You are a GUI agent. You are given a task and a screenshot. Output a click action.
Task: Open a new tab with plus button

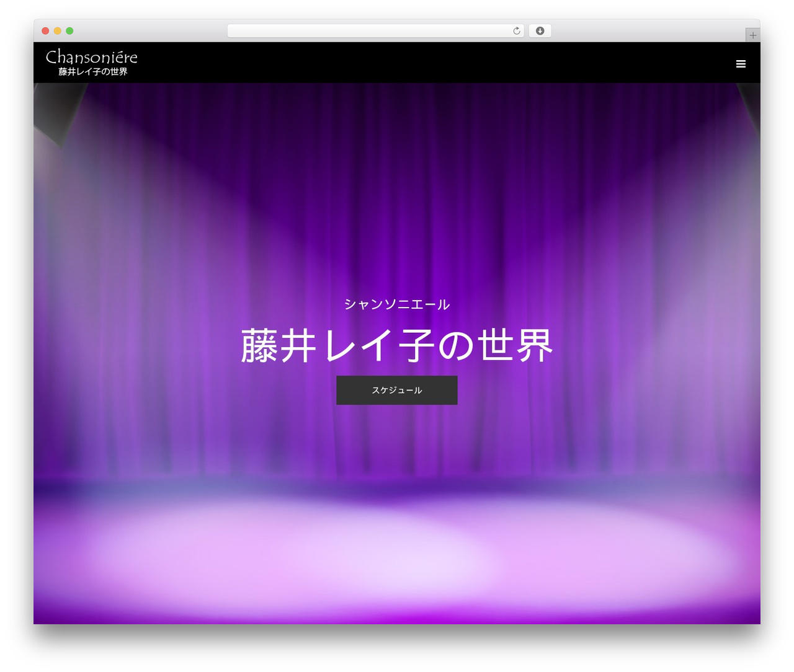pyautogui.click(x=752, y=35)
